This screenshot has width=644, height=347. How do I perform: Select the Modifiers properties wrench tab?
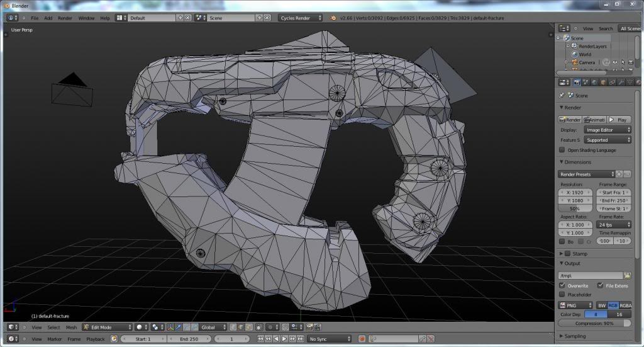coord(621,82)
